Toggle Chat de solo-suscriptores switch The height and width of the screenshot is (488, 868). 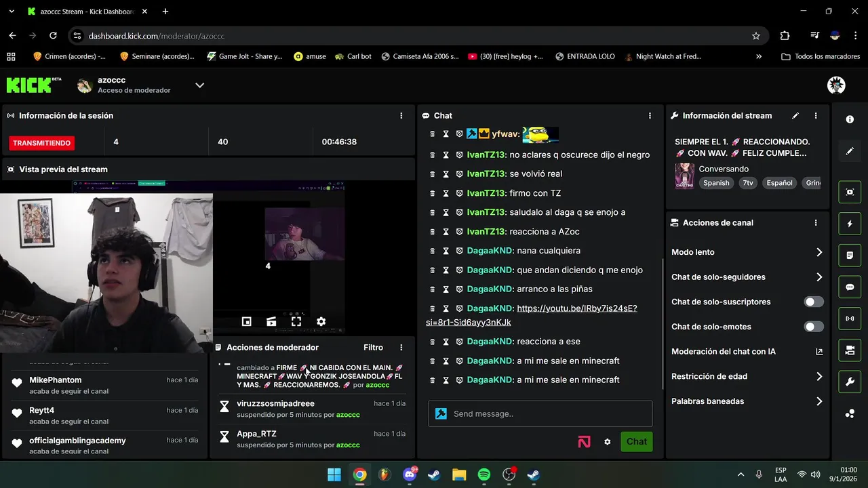coord(814,302)
